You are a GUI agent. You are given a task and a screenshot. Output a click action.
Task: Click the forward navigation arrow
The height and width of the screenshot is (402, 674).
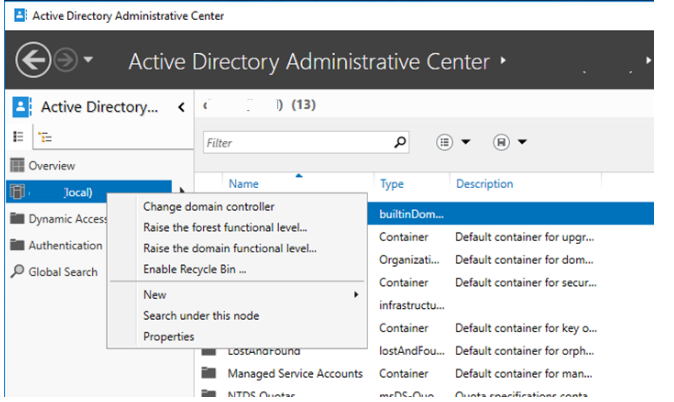pos(65,60)
